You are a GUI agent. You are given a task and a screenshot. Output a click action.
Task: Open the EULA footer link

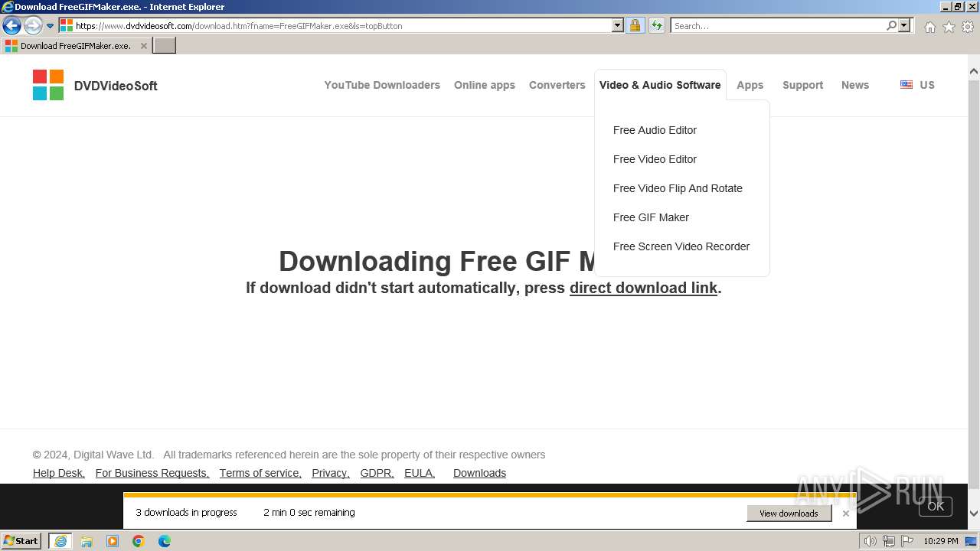[x=420, y=473]
